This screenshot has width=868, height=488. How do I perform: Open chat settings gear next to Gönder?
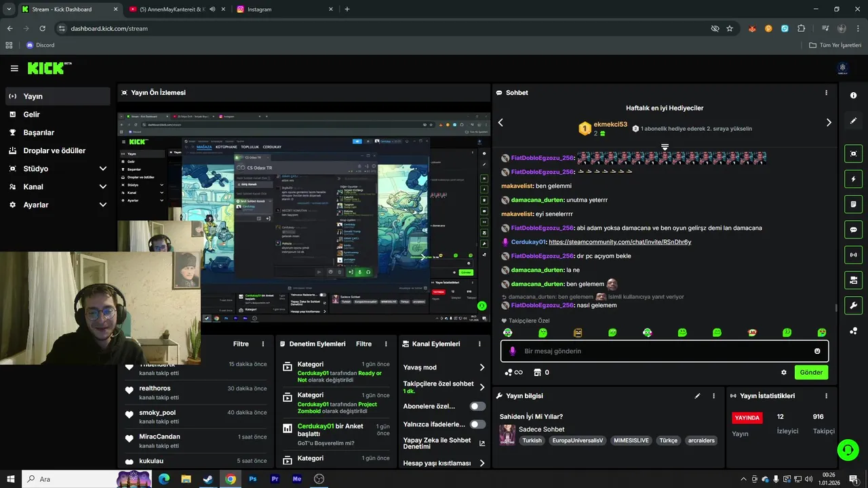[784, 372]
